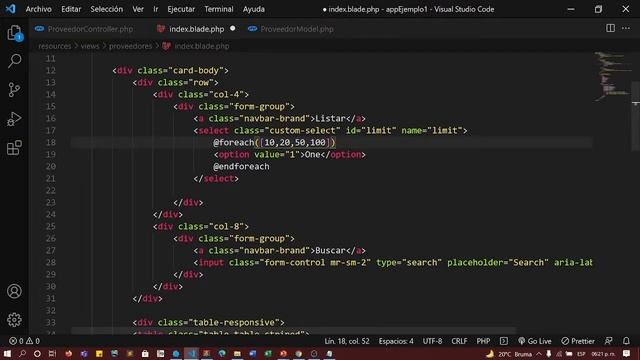Change encoding via UTF-8 status item

coord(432,341)
